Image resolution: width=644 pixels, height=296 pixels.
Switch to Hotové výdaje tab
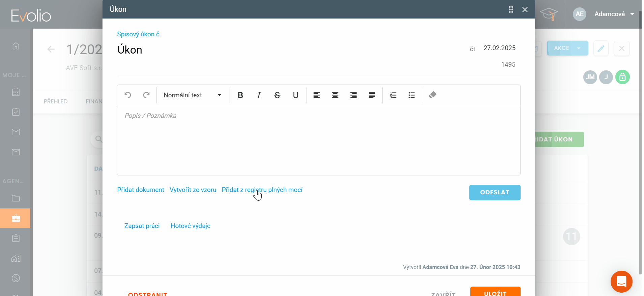point(191,226)
